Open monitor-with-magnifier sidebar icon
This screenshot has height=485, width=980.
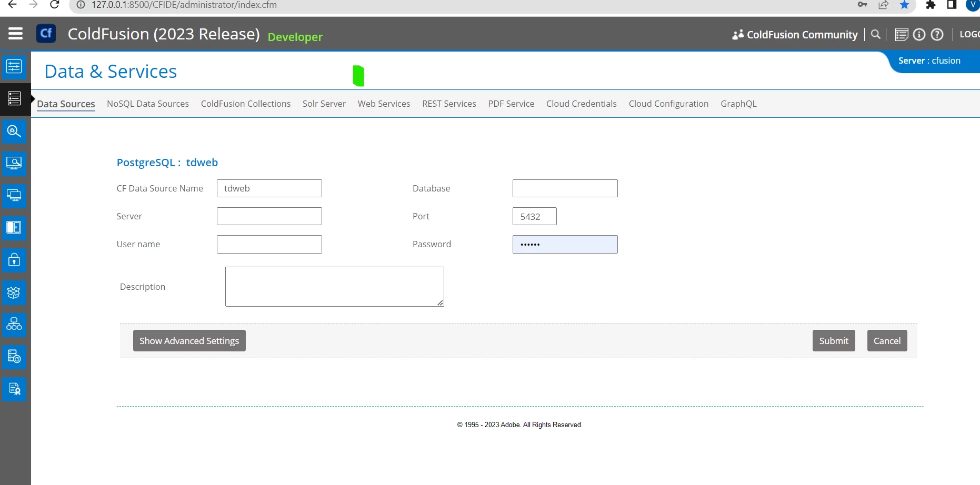point(14,163)
